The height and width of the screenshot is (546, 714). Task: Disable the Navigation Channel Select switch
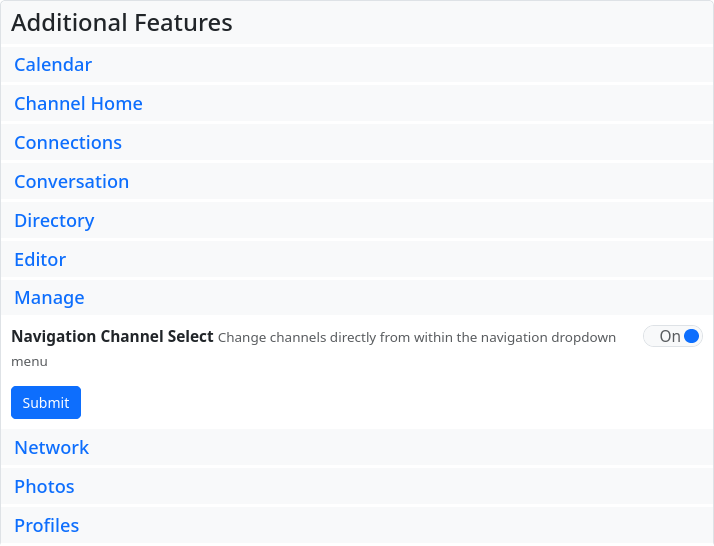pyautogui.click(x=673, y=337)
